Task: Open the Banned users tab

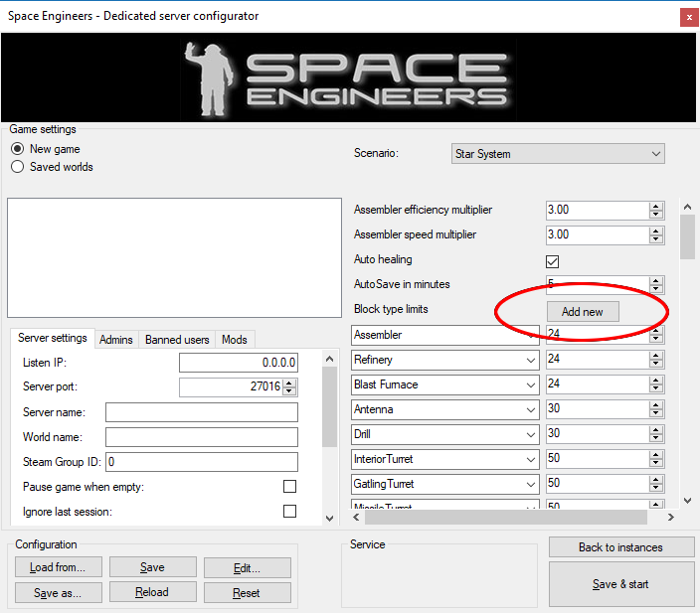Action: pyautogui.click(x=177, y=340)
